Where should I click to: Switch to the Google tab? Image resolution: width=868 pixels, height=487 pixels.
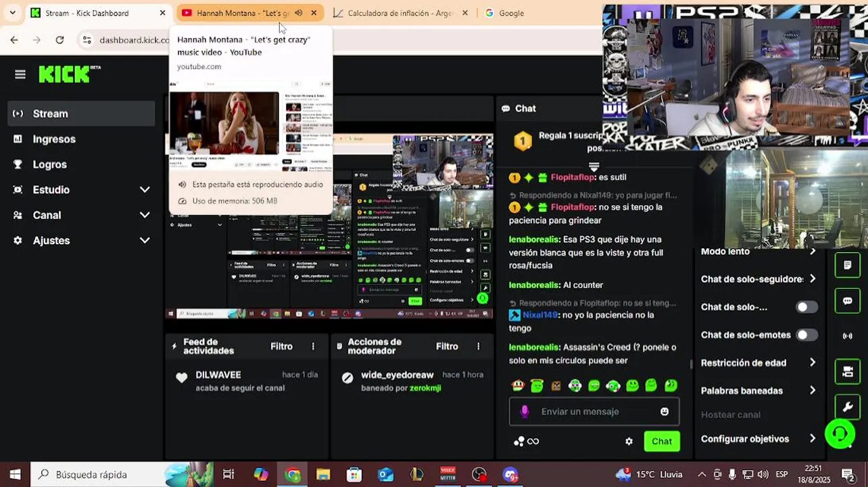pyautogui.click(x=511, y=13)
